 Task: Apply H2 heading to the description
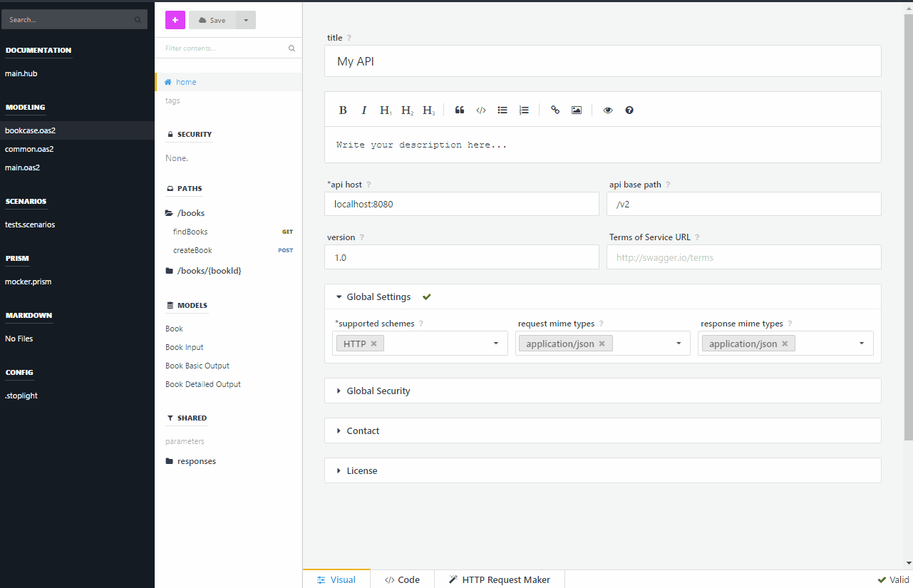(x=406, y=110)
